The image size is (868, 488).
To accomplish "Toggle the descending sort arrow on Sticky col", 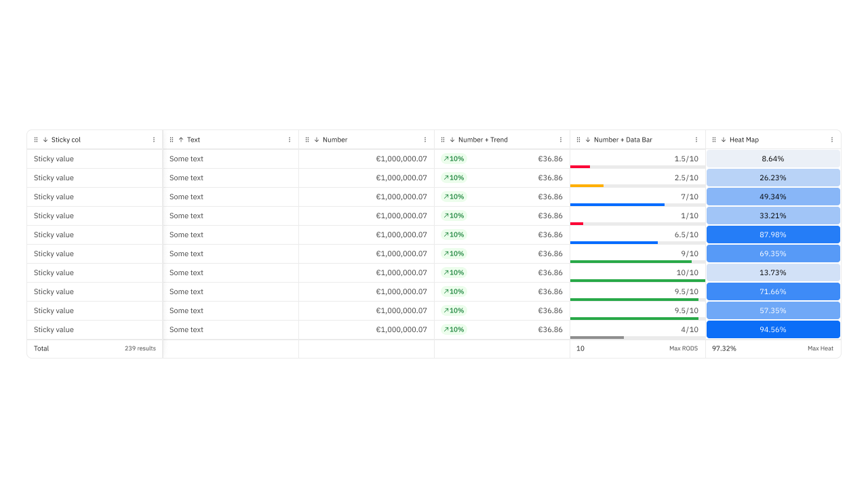I will [x=44, y=140].
